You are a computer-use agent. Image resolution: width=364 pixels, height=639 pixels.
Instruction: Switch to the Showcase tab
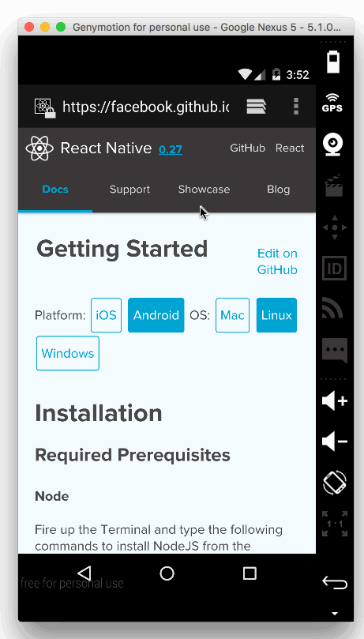(204, 189)
